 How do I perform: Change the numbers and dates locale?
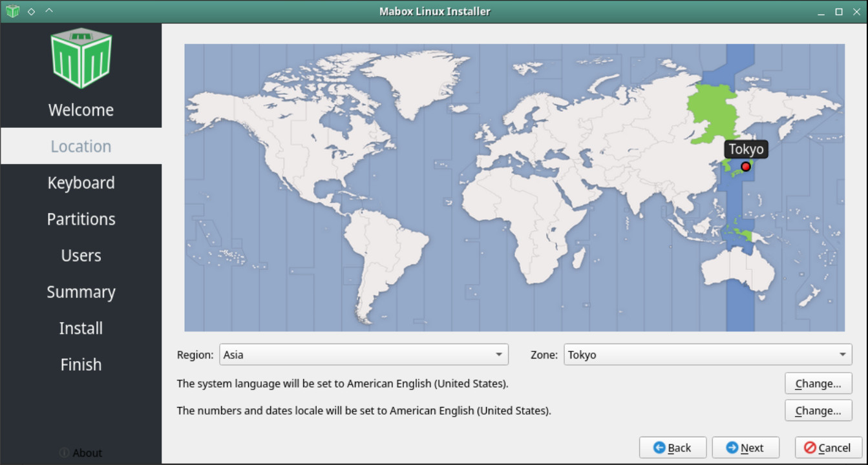(818, 411)
